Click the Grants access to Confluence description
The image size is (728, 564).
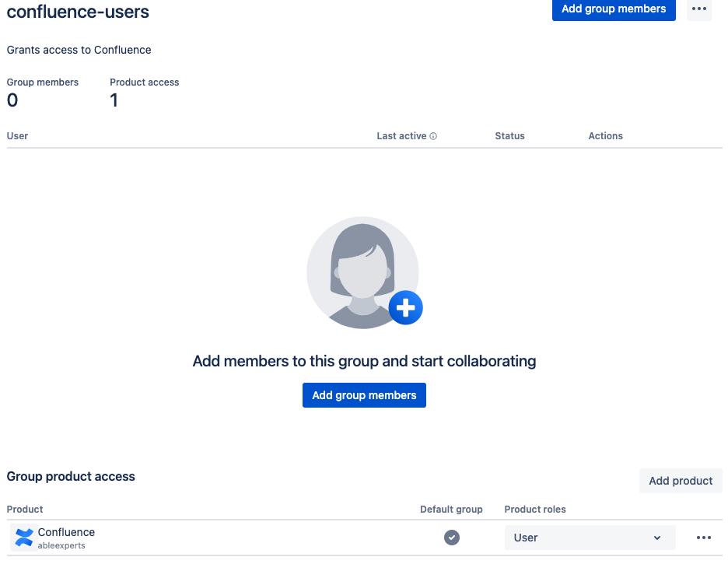pyautogui.click(x=79, y=50)
